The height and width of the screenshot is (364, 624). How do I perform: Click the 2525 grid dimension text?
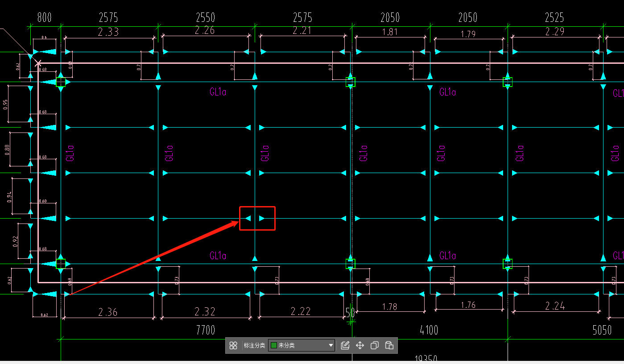tap(554, 17)
